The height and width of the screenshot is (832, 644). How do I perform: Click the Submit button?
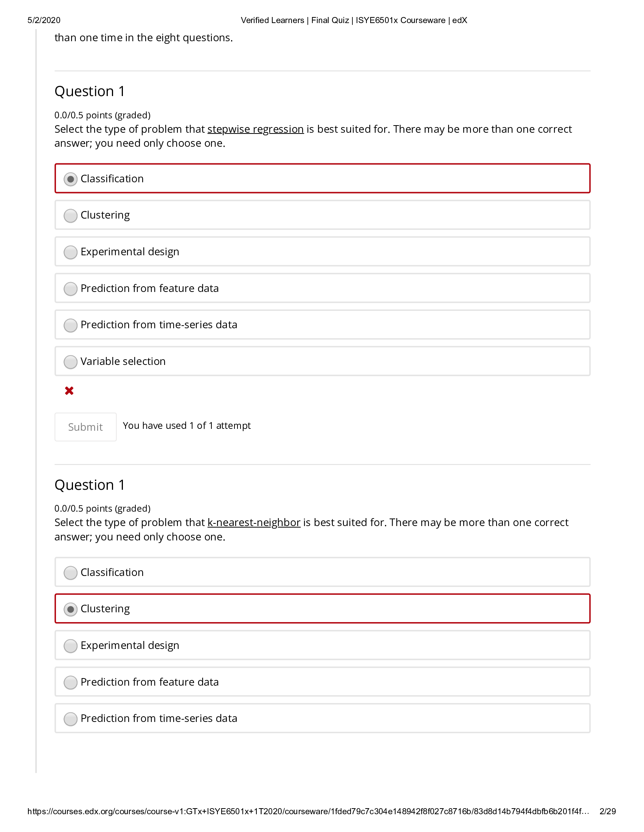pyautogui.click(x=85, y=427)
